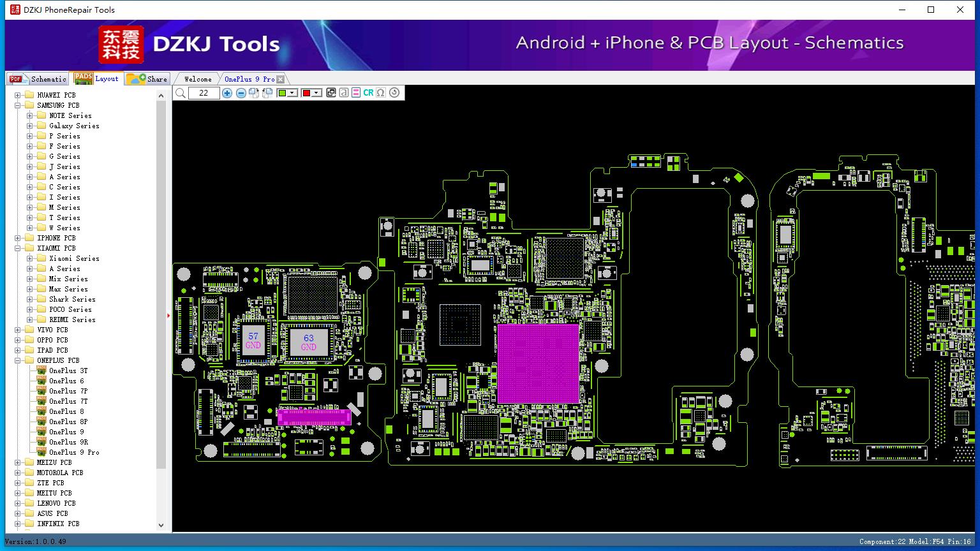
Task: Close the OnePlus 9 Pro tab
Action: pos(280,79)
